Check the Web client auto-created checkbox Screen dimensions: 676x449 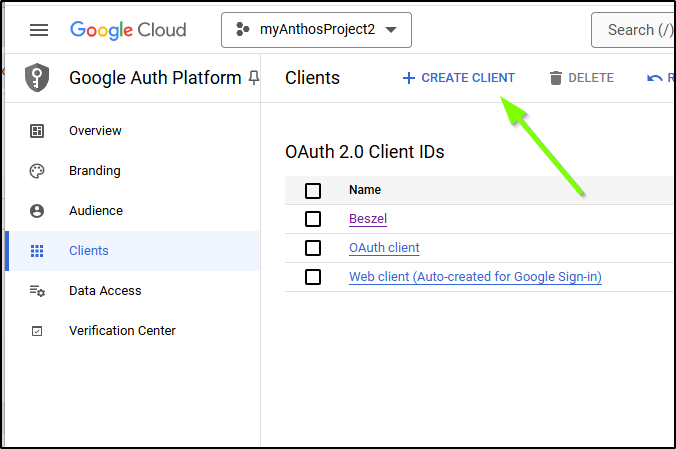point(313,276)
